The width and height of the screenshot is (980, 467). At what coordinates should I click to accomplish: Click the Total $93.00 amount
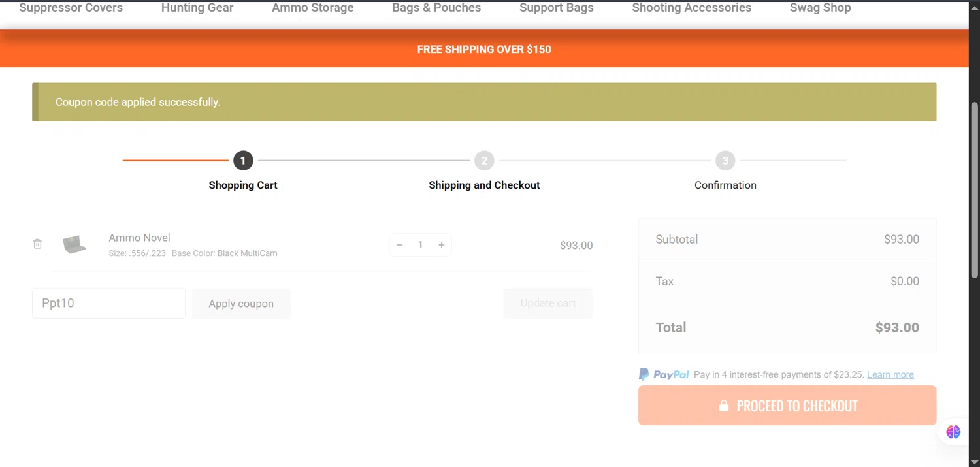(x=897, y=328)
